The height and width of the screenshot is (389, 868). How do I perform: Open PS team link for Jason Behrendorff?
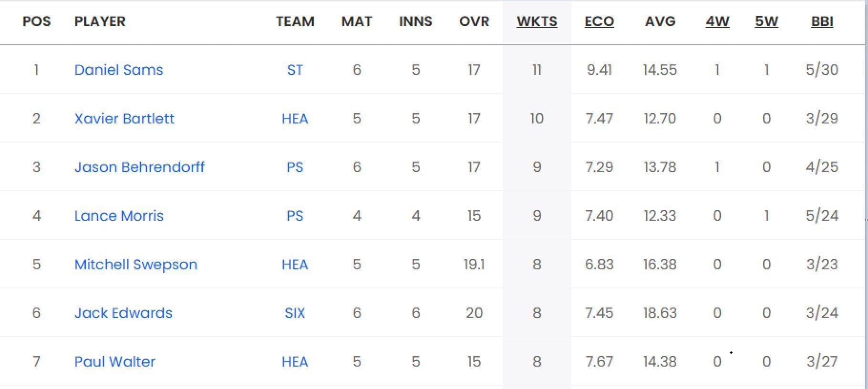[295, 167]
